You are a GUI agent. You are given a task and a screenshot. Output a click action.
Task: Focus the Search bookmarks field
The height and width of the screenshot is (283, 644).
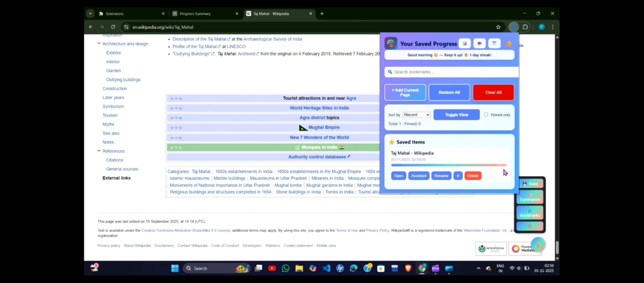(x=452, y=72)
